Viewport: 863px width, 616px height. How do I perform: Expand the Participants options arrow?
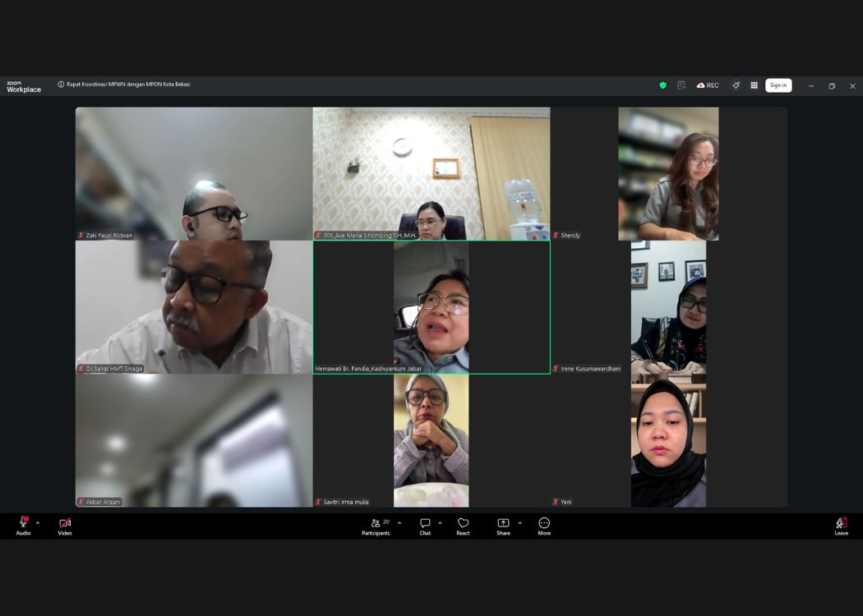[x=399, y=523]
